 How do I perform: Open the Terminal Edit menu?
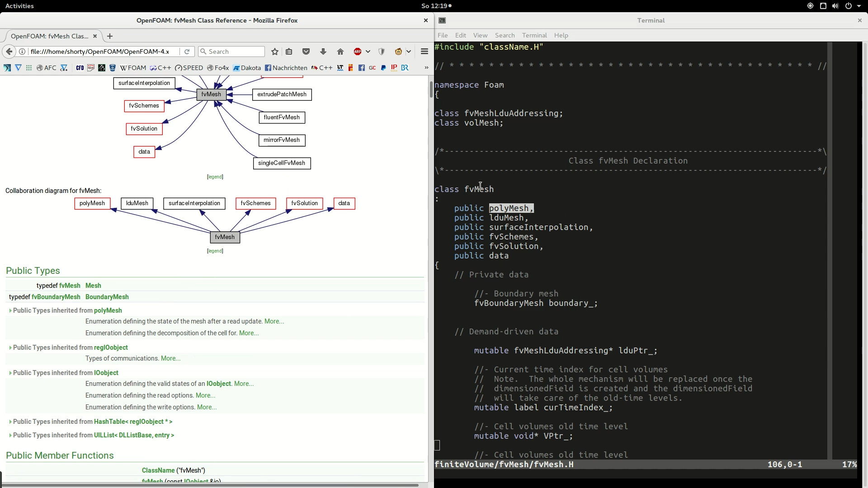[x=461, y=35]
